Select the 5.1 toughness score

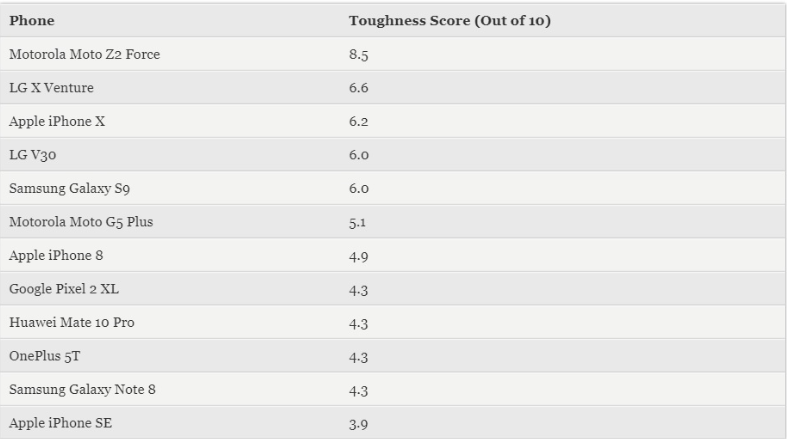tap(357, 222)
